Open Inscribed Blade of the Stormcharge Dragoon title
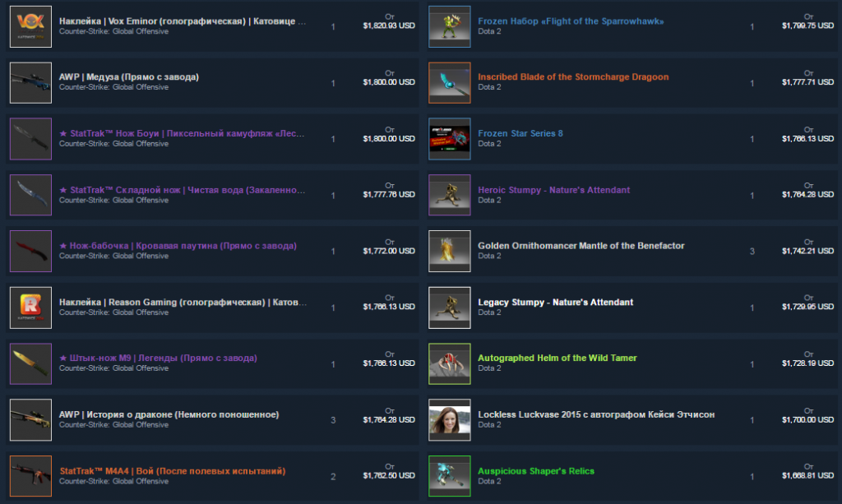 click(x=573, y=76)
